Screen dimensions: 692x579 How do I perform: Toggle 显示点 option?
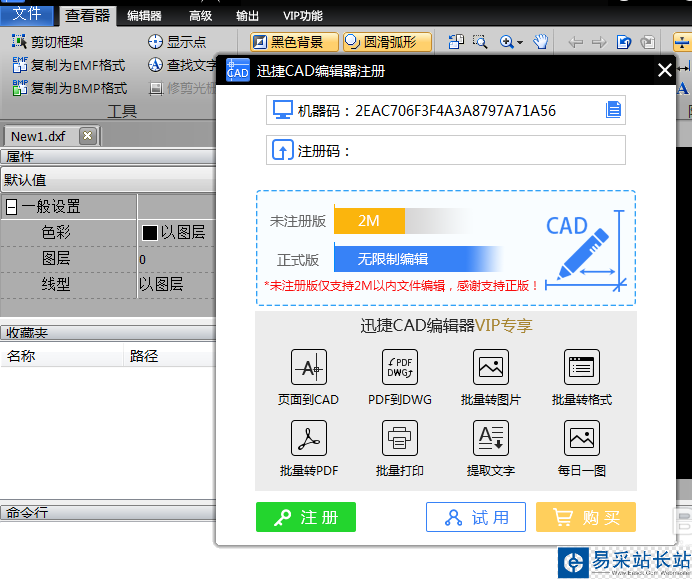tap(177, 42)
